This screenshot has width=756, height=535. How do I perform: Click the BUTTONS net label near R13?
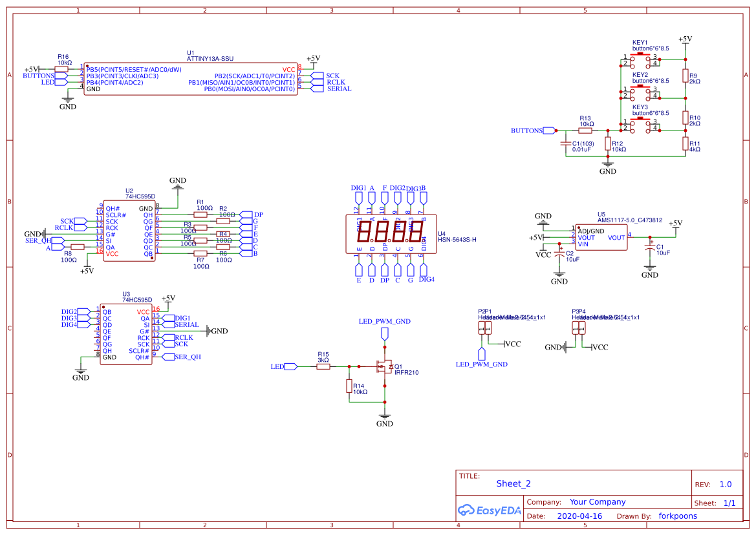[x=530, y=131]
